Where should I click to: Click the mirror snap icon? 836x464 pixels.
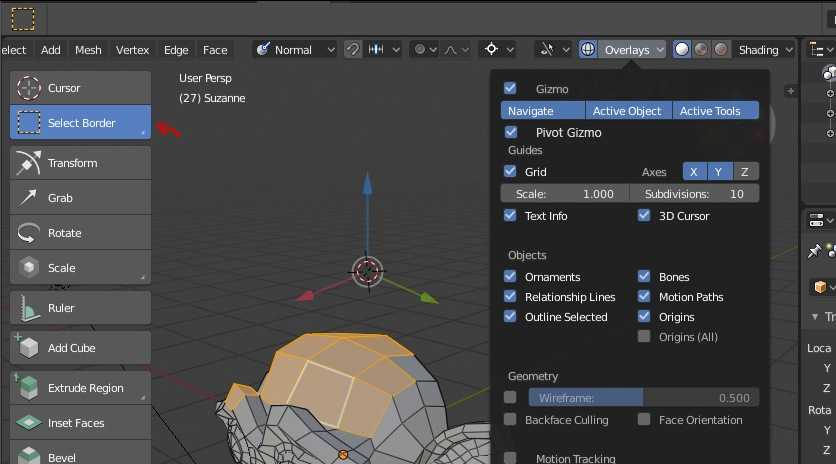(x=376, y=50)
